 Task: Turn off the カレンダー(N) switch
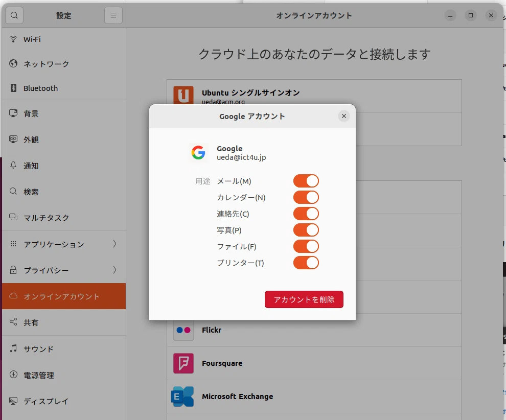pos(306,197)
